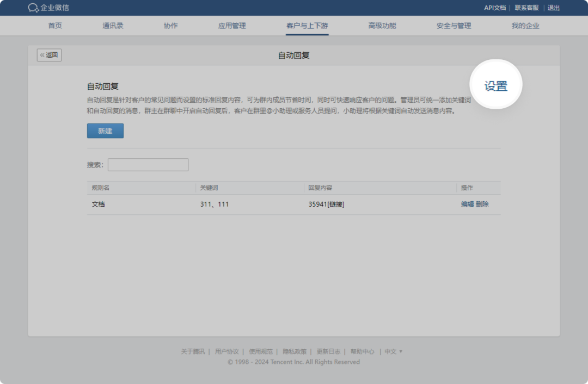
Task: Open the 我的企业 tab
Action: click(525, 26)
